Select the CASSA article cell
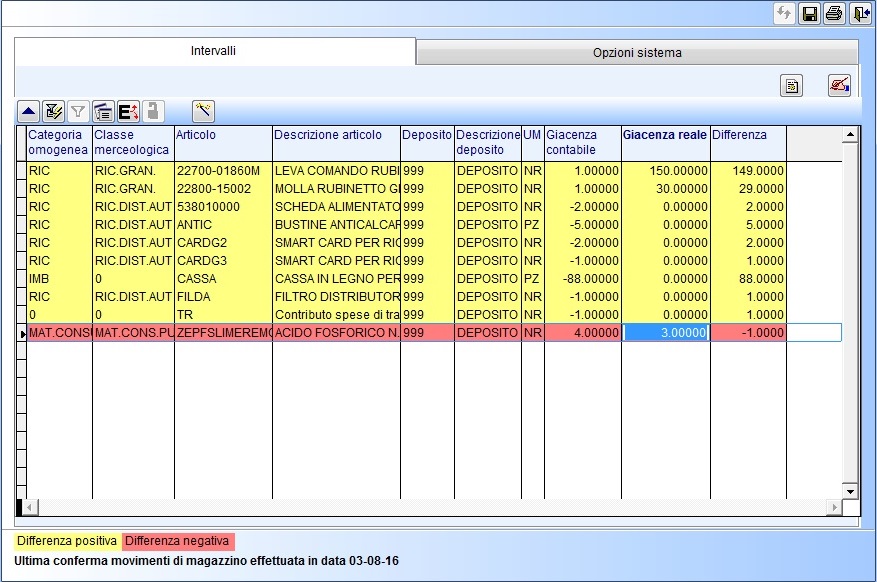877x582 pixels. click(x=223, y=278)
